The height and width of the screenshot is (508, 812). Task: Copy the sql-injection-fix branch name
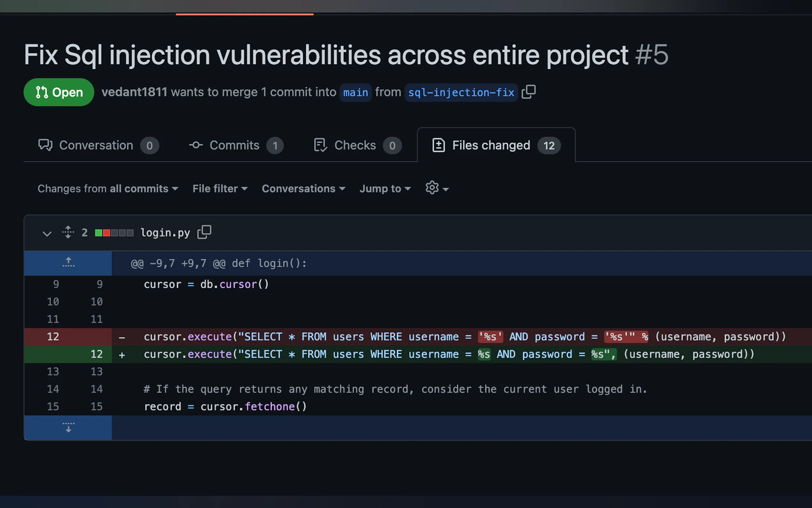[528, 92]
